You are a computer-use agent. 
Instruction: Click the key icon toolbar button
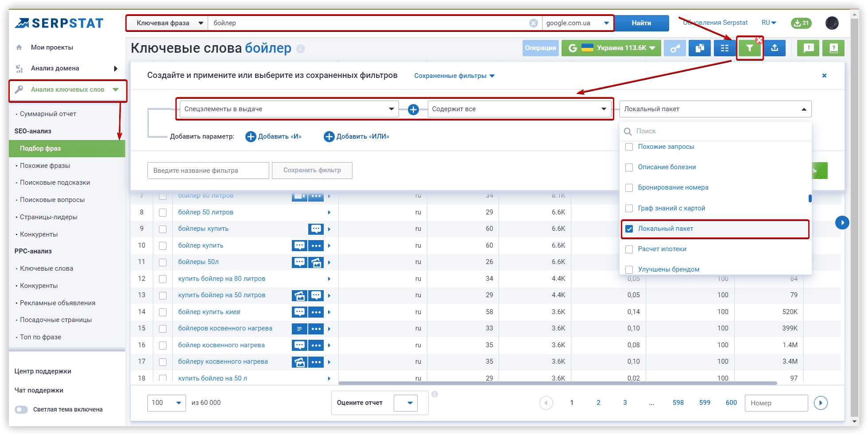click(x=675, y=48)
